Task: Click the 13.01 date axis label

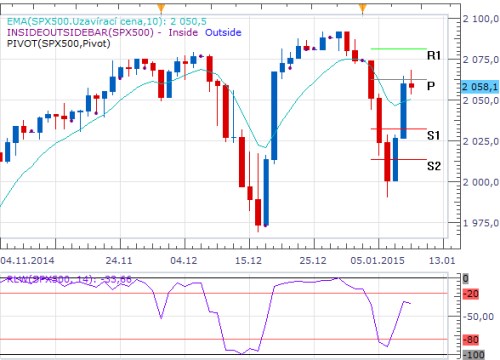Action: click(x=442, y=260)
